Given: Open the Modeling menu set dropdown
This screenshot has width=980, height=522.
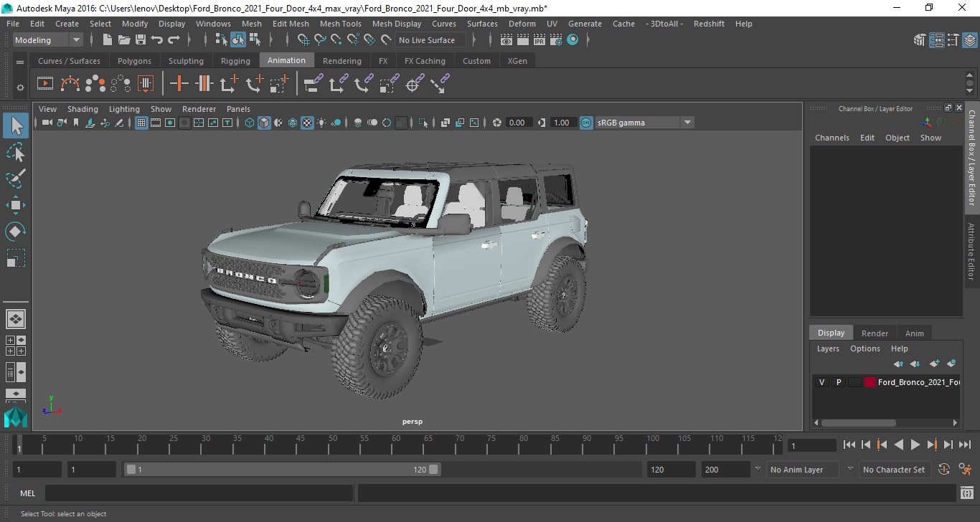Looking at the screenshot, I should pos(48,40).
